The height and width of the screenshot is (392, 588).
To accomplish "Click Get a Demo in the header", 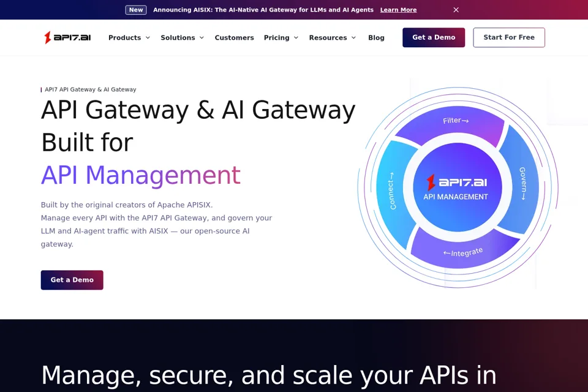I will click(434, 37).
